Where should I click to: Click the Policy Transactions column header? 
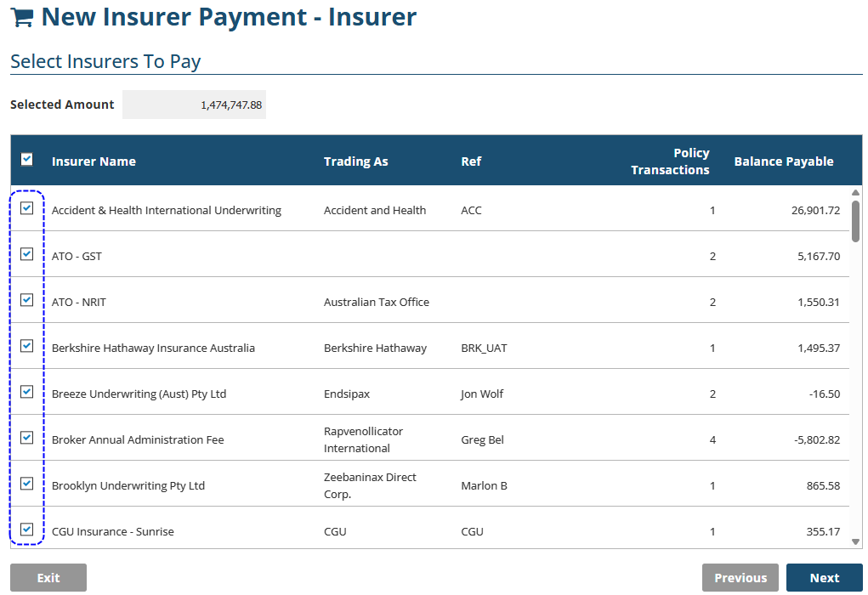(x=670, y=161)
